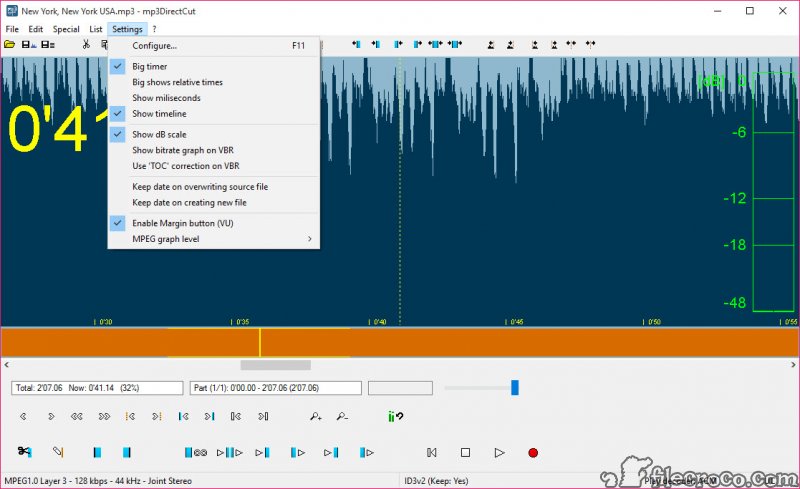
Task: Toggle Keep date on creating new file
Action: tap(214, 203)
